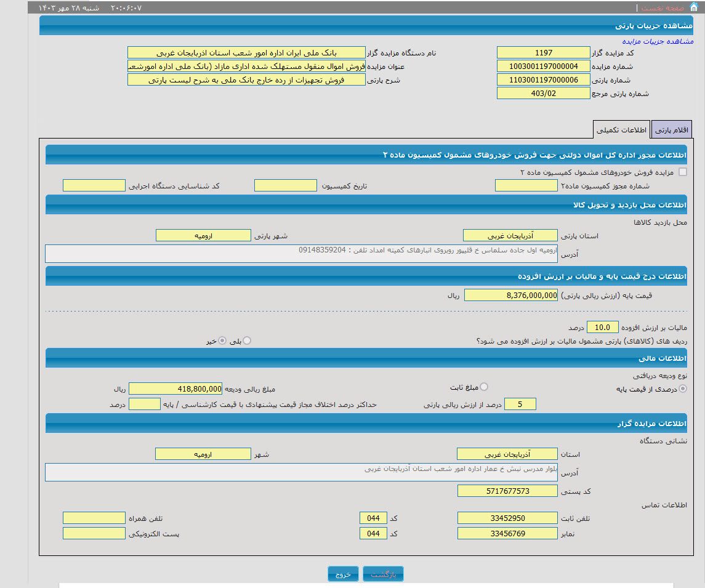Click the پست الکترونیکی field
This screenshot has height=588, width=705.
click(94, 533)
